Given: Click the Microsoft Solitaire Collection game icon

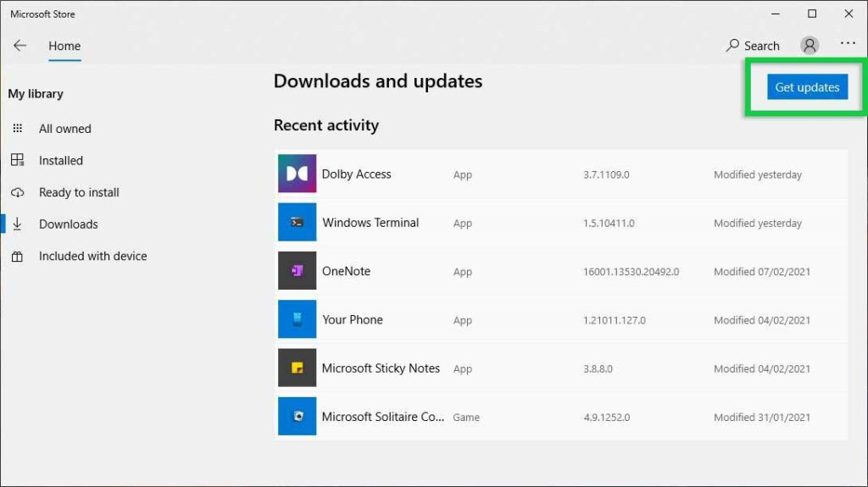Looking at the screenshot, I should [x=298, y=416].
